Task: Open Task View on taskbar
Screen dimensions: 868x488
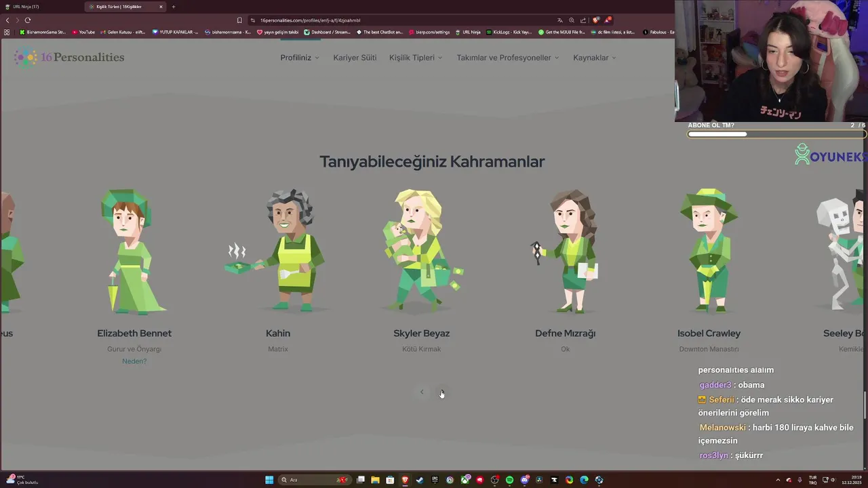Action: coord(361,480)
